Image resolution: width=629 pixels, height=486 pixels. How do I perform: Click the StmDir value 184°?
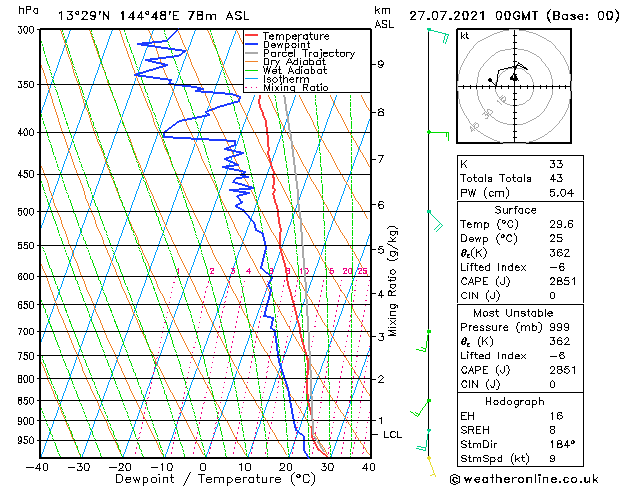click(562, 445)
